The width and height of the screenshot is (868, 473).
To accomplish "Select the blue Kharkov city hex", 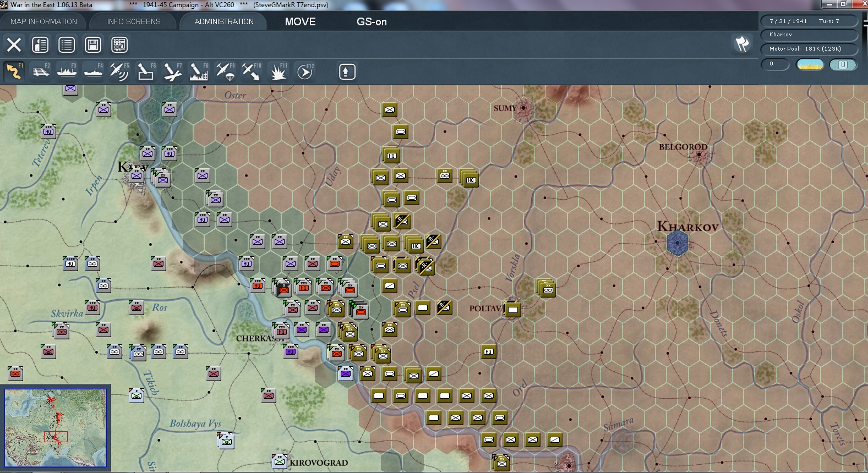I will coord(677,243).
